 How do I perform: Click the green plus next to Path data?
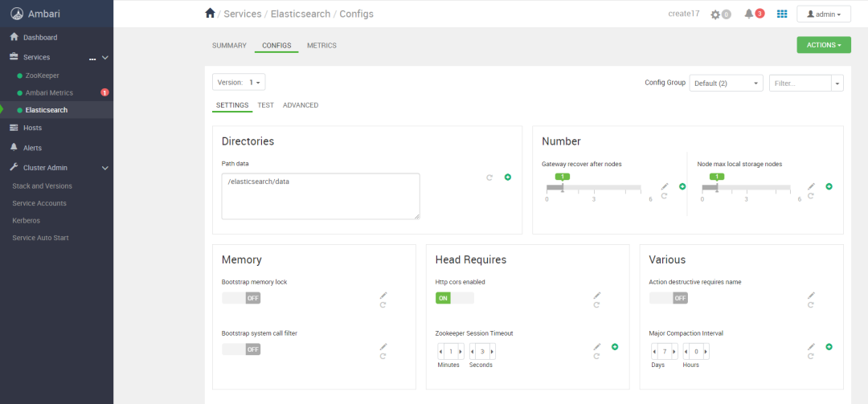coord(508,177)
